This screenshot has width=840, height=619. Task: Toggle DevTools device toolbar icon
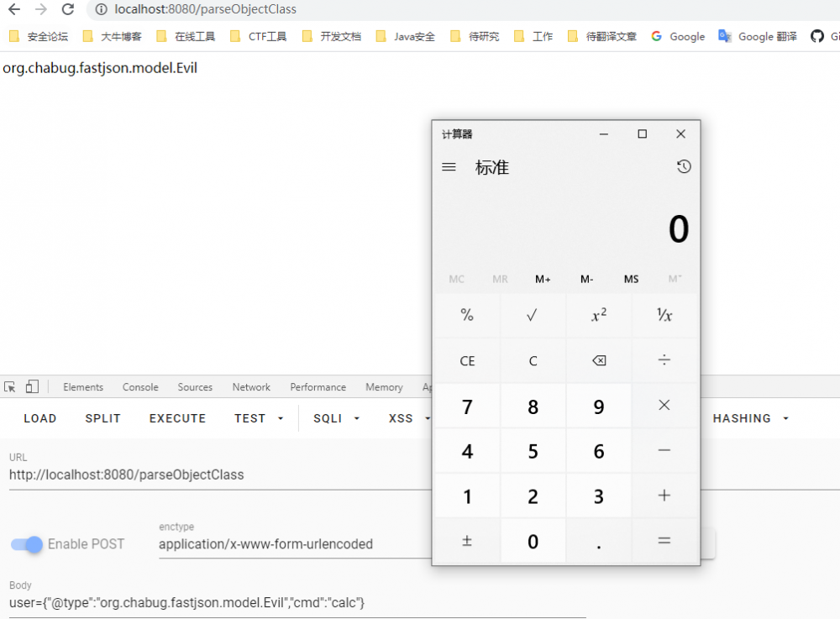pyautogui.click(x=31, y=386)
